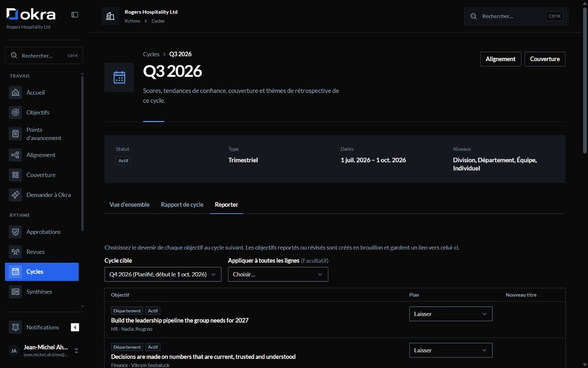Click HR · Nadia Jhugroo owner text
This screenshot has width=588, height=368.
[132, 329]
